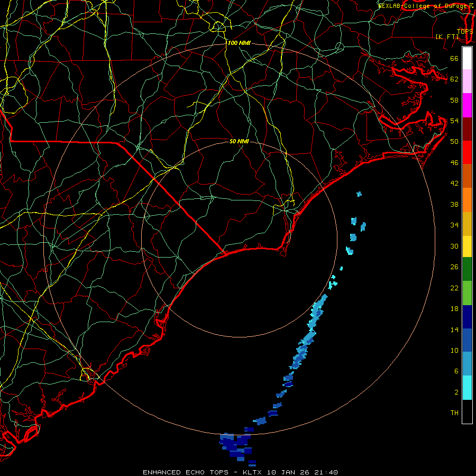This screenshot has height=476, width=476.
Task: Click the "6" legend value
Action: pos(456,371)
